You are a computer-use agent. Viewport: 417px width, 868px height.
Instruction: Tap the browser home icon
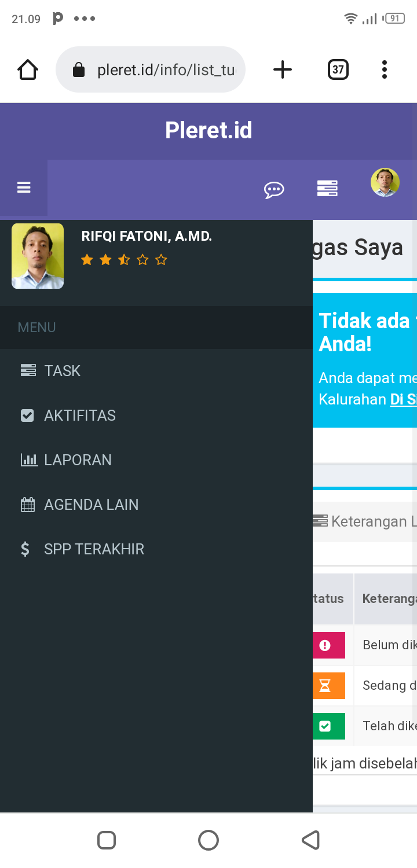(x=28, y=70)
